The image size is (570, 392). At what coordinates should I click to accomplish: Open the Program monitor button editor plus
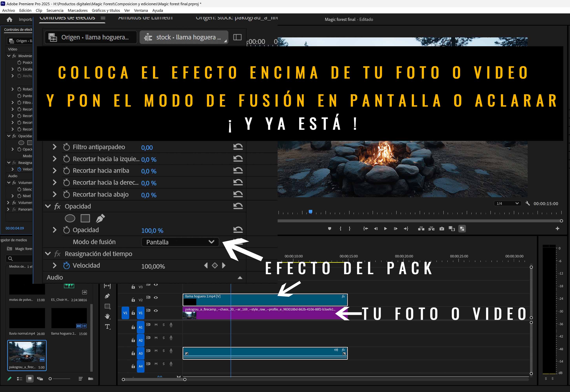pos(557,229)
